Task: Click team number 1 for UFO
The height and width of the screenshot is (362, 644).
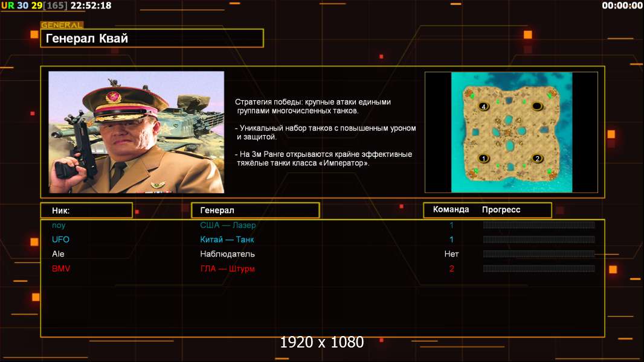Action: (x=451, y=240)
